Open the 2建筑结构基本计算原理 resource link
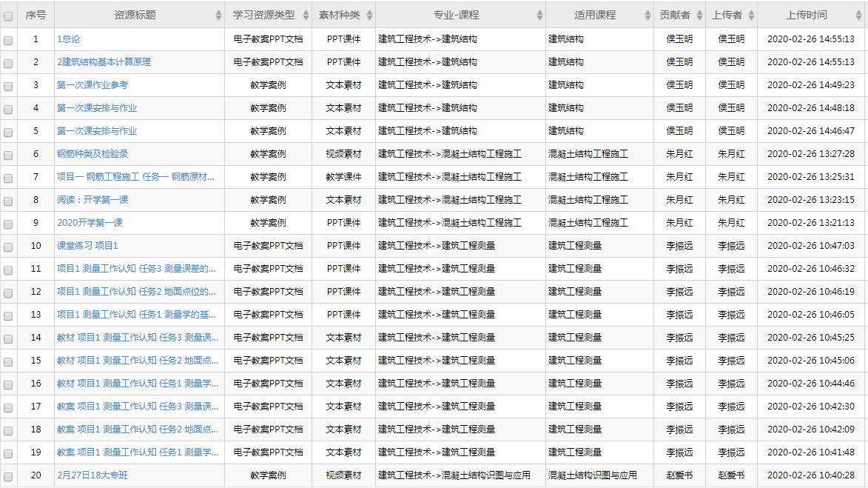This screenshot has height=488, width=868. pos(104,62)
